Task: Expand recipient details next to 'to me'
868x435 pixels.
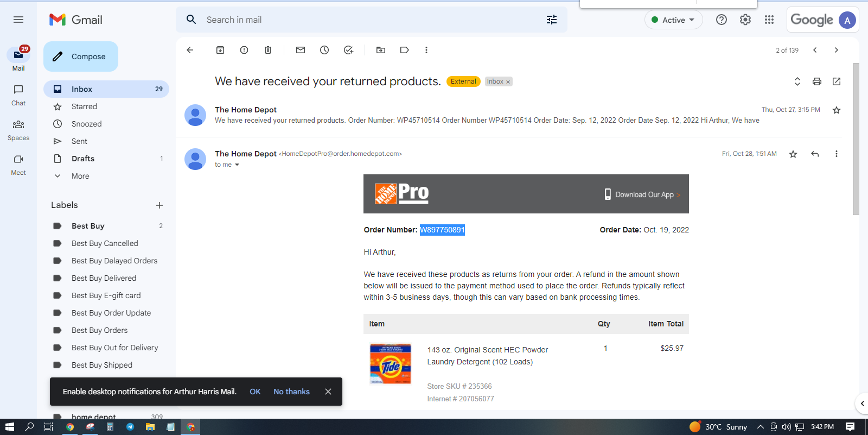Action: click(237, 165)
